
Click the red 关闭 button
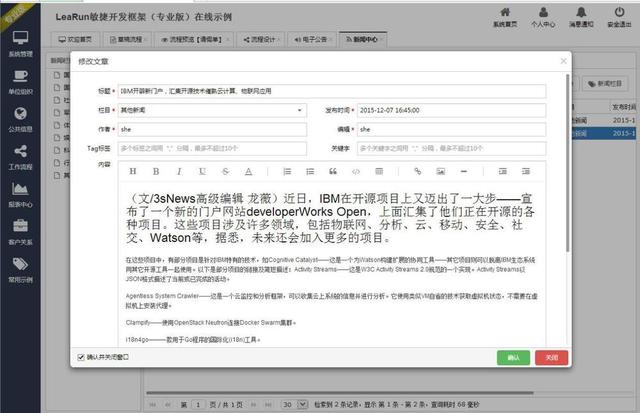tap(551, 357)
